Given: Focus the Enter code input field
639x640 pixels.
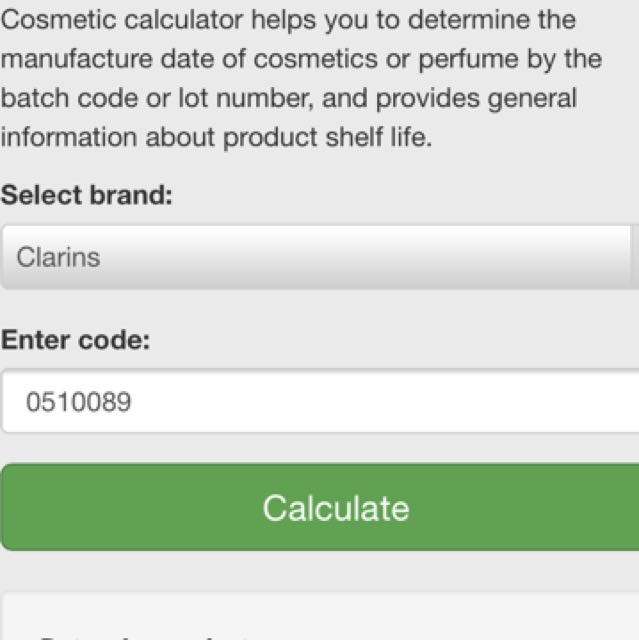Looking at the screenshot, I should 320,401.
